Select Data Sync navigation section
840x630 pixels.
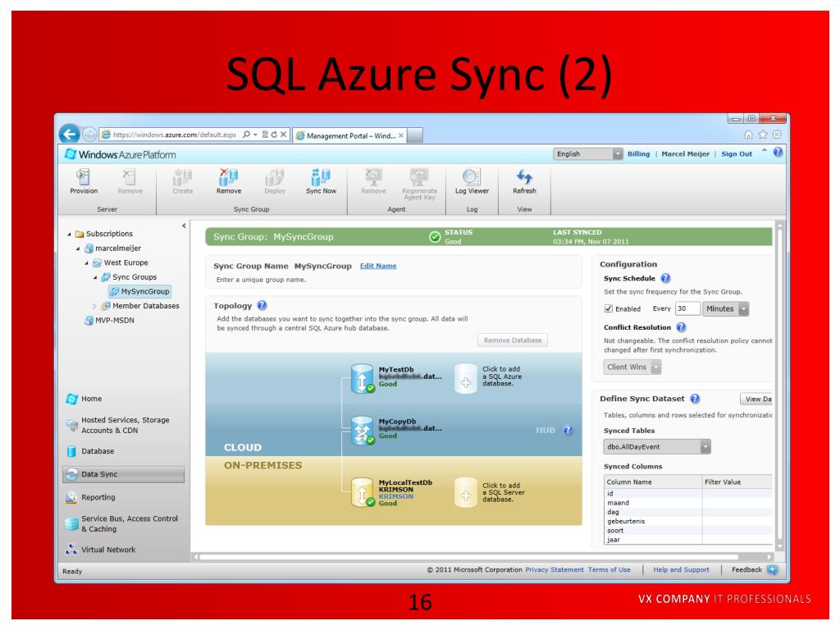pyautogui.click(x=124, y=474)
